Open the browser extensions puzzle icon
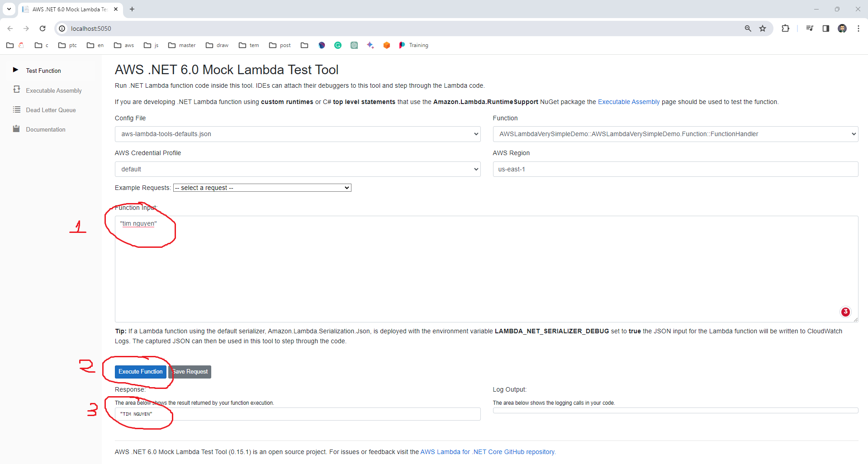868x464 pixels. point(786,28)
